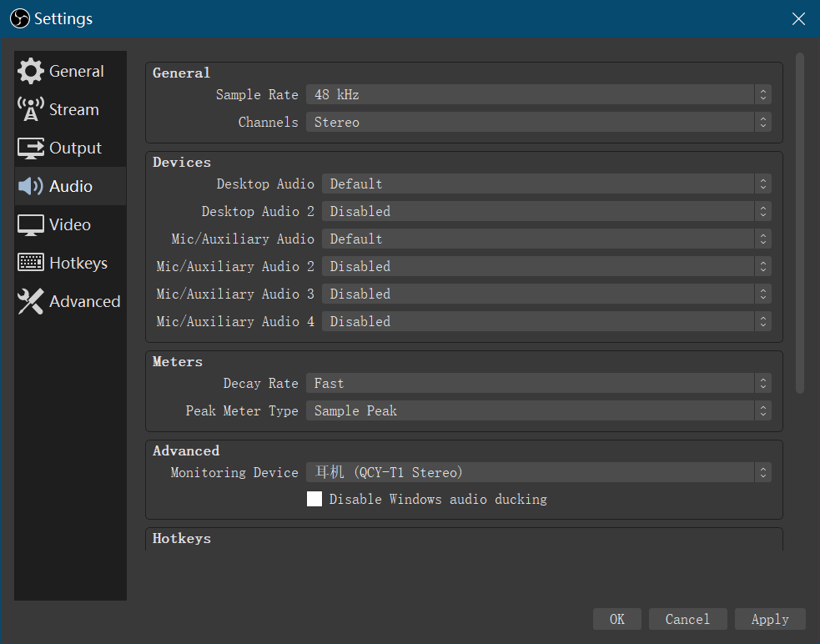Open Video settings via monitor icon
Viewport: 820px width, 644px height.
(30, 224)
